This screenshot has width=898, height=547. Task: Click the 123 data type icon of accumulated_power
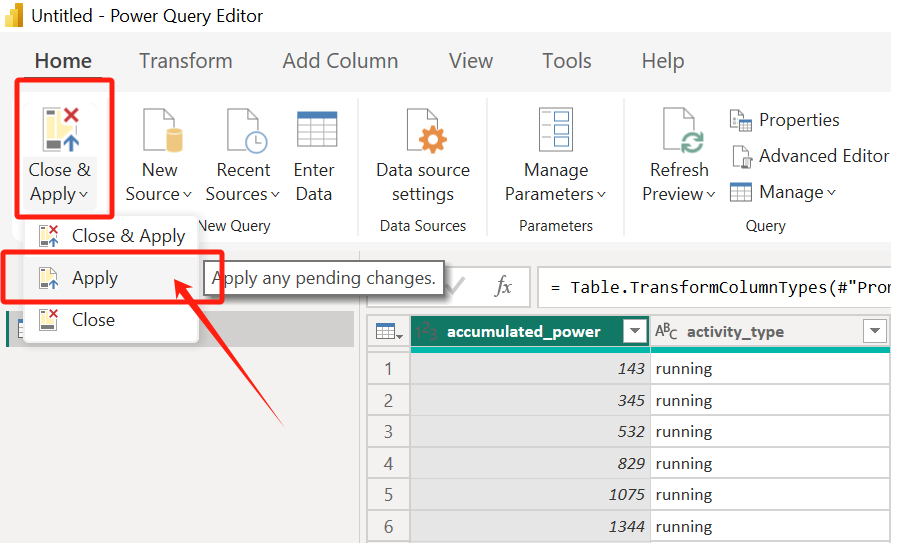pyautogui.click(x=427, y=332)
